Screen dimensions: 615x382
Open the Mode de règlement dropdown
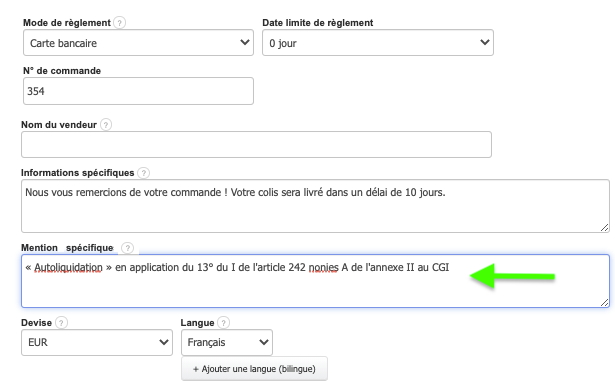(x=138, y=42)
